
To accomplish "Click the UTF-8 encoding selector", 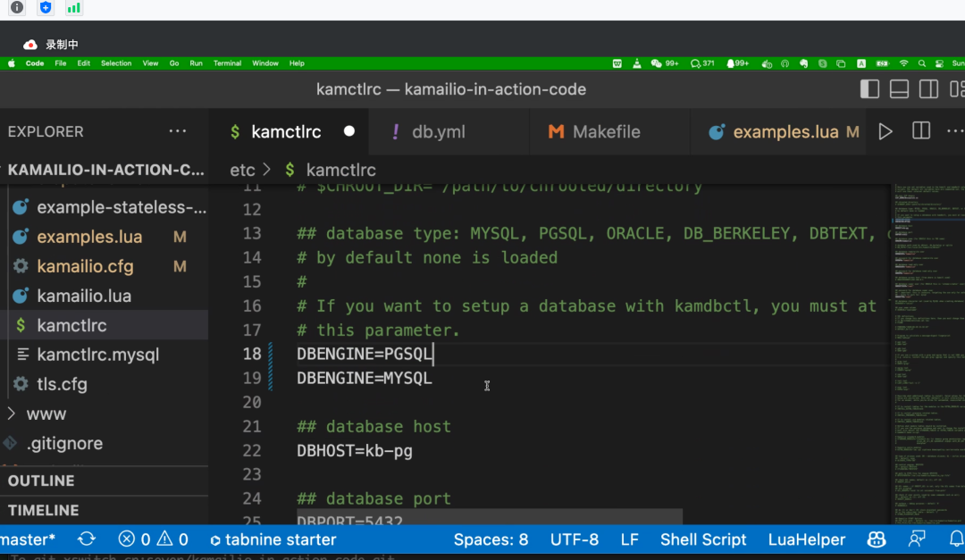I will point(575,539).
